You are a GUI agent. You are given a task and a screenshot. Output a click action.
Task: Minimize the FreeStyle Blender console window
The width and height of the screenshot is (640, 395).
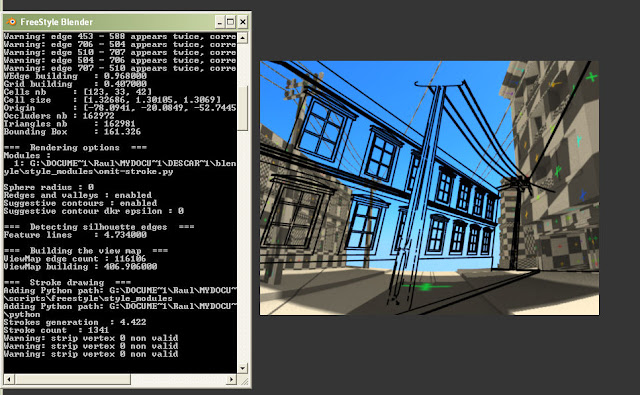click(220, 22)
